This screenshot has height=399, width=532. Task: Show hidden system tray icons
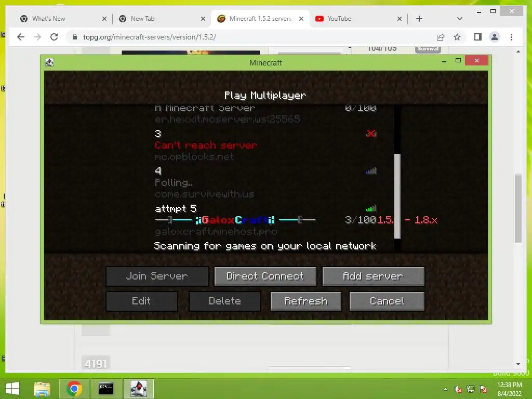point(445,389)
